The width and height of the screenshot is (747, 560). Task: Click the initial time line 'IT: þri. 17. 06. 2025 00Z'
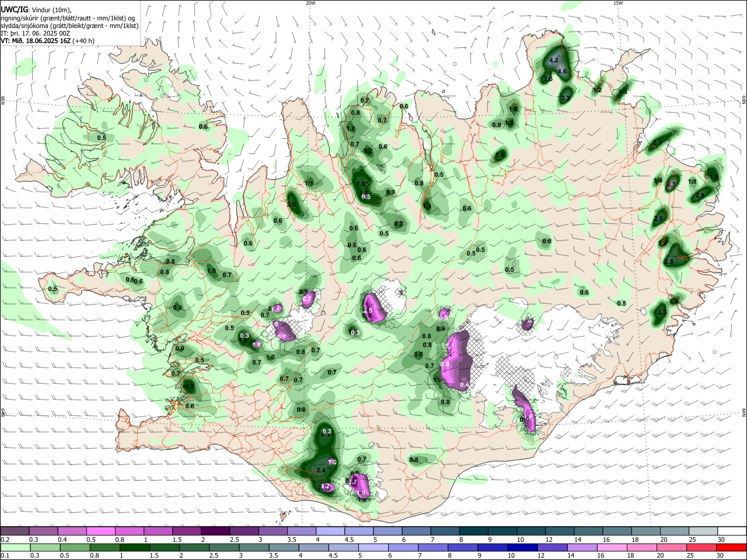tap(36, 33)
